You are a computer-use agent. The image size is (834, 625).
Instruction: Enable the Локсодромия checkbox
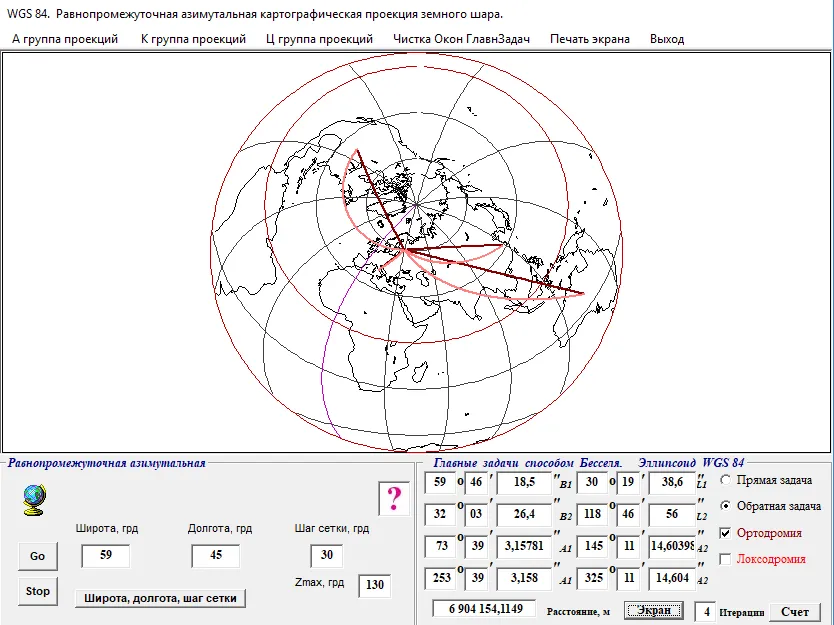[x=727, y=559]
